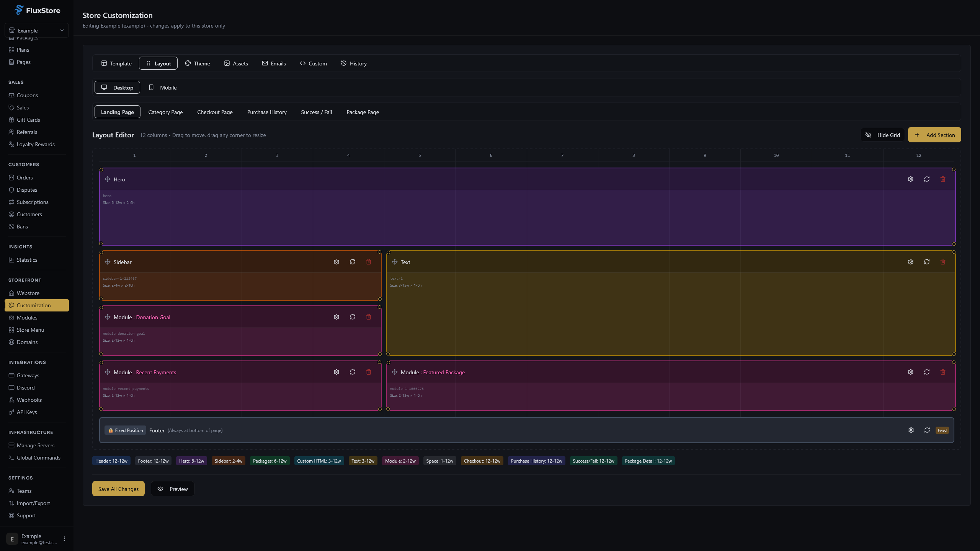Delete the Sidebar section
The height and width of the screenshot is (551, 980).
(369, 262)
